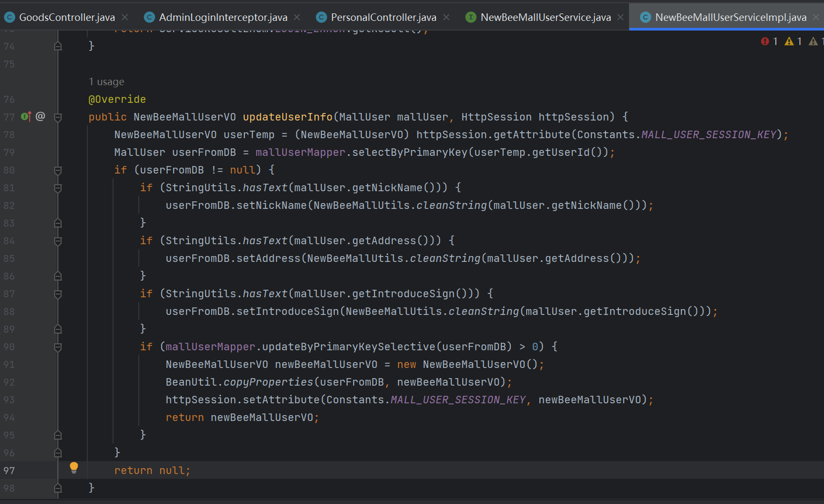Screen dimensions: 824x504
Task: Close the GoodsController.java tab
Action: click(x=125, y=17)
